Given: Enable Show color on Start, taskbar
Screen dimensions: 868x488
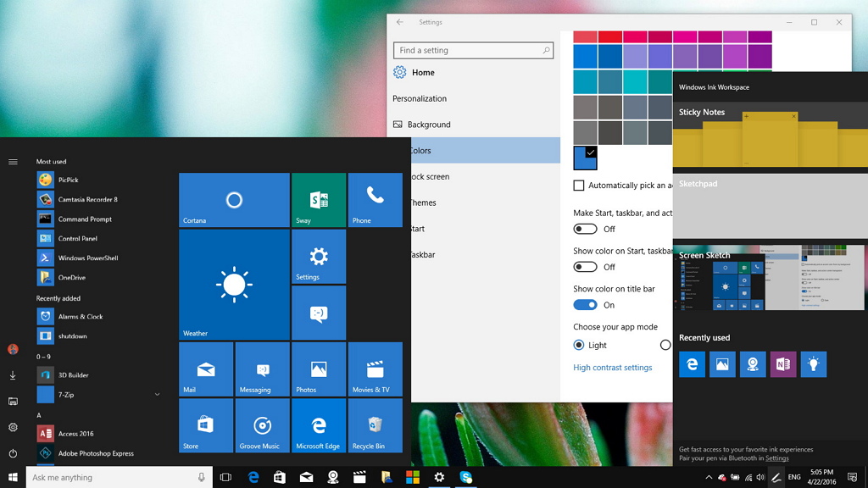Looking at the screenshot, I should (585, 265).
